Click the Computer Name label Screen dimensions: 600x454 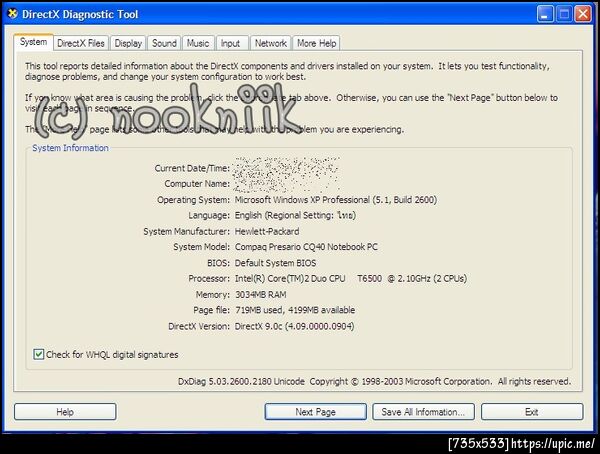point(197,184)
